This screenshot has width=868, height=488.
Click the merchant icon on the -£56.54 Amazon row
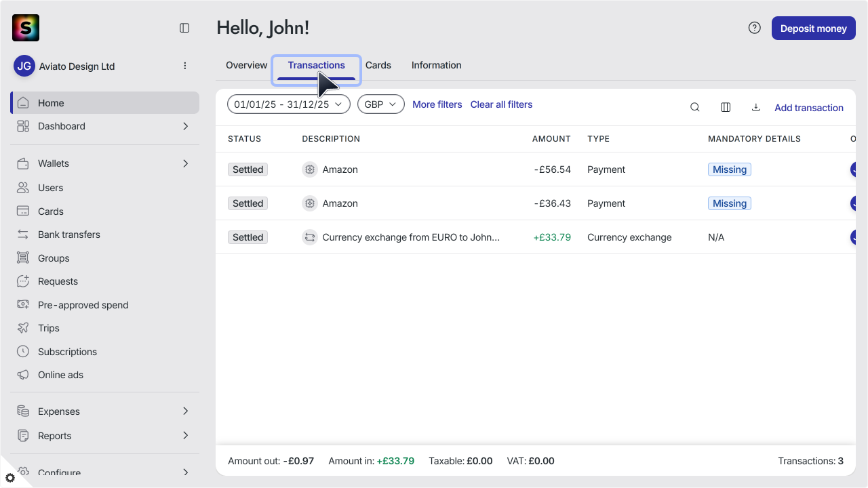click(x=310, y=169)
